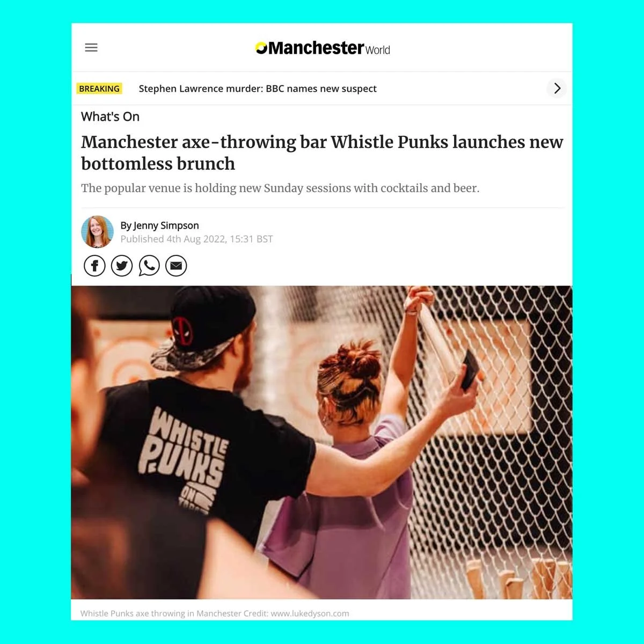This screenshot has width=644, height=644.
Task: Advance breaking news with right chevron
Action: (557, 88)
